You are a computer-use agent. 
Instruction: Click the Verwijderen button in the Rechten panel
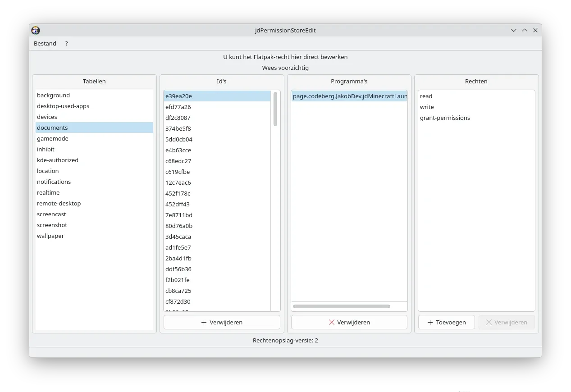point(507,322)
